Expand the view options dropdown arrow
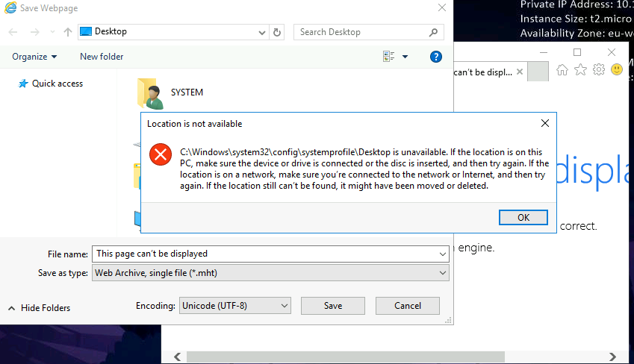Image resolution: width=634 pixels, height=364 pixels. coord(405,57)
